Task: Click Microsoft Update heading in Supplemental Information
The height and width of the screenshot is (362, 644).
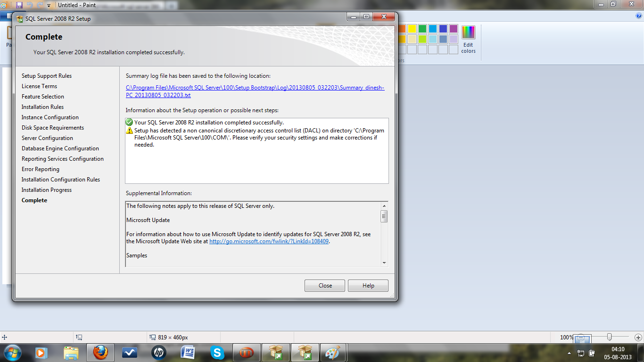Action: 148,220
